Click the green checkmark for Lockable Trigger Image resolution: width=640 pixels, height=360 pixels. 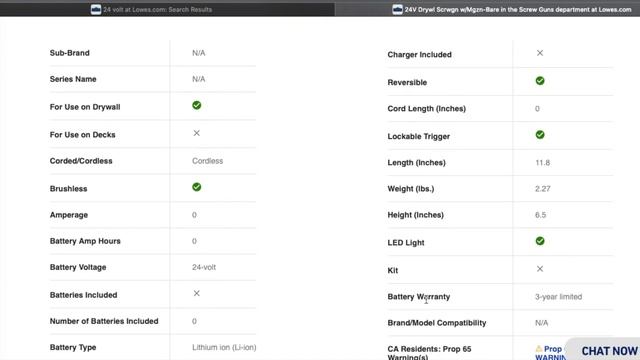(540, 135)
